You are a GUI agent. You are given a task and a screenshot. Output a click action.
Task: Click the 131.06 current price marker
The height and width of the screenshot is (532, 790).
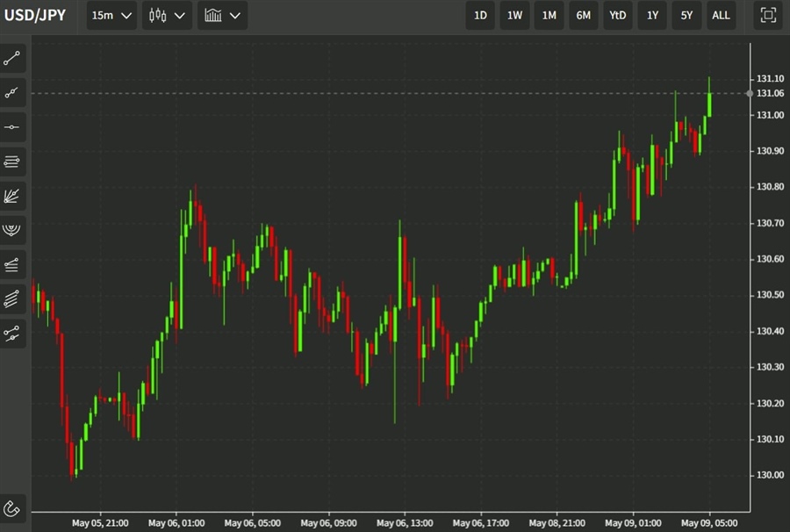pos(770,93)
